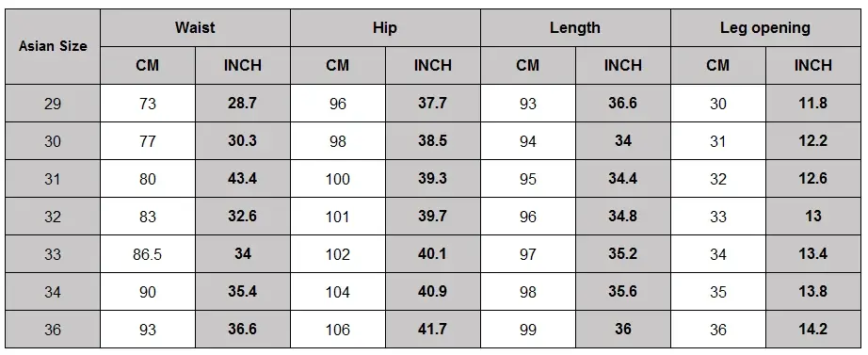The image size is (868, 355).
Task: Click the Length column header
Action: (575, 27)
